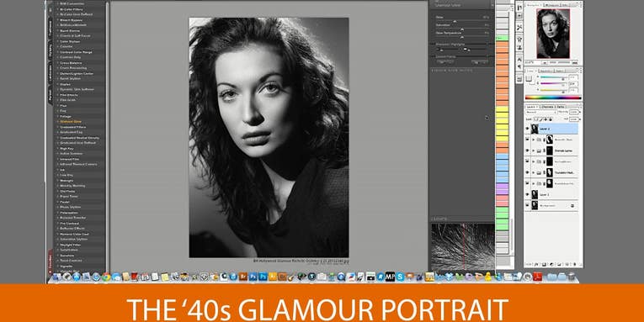Hide Layer 4 using its eye icon
Viewport: 644px width, 322px height.
[527, 129]
